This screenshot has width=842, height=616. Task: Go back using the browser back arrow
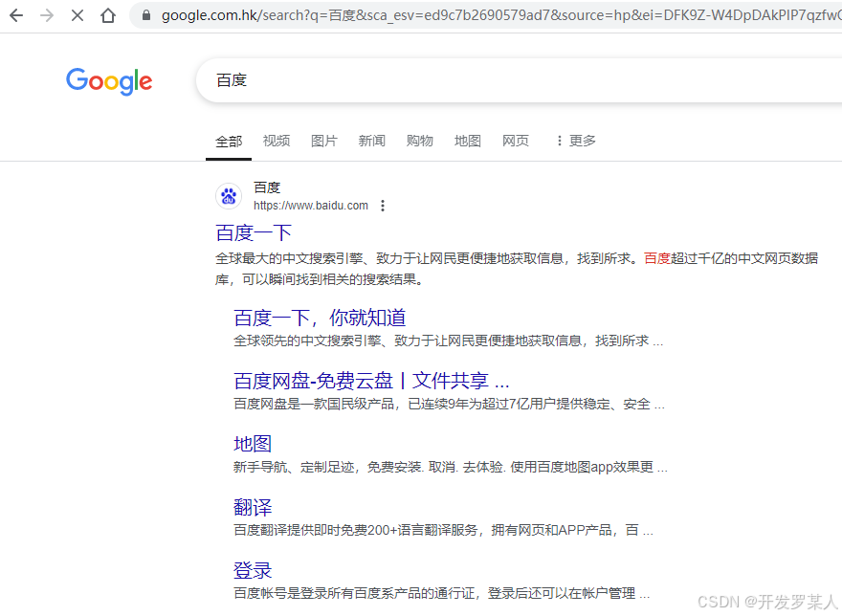(16, 15)
